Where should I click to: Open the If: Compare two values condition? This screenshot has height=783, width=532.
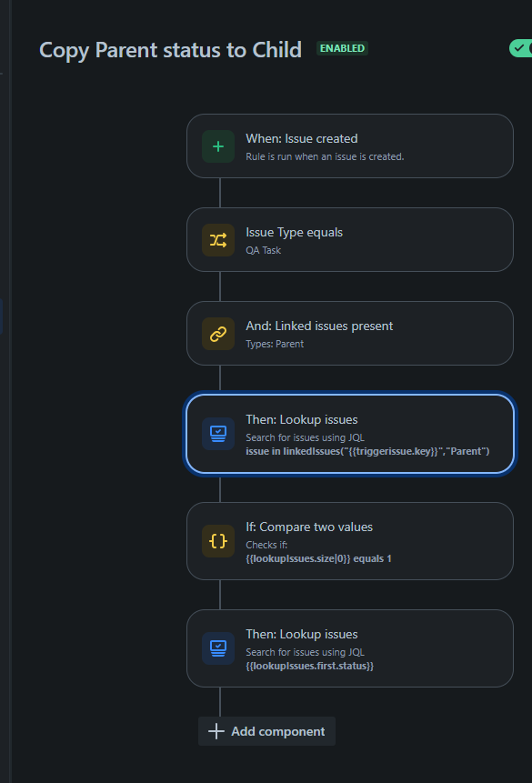point(350,541)
